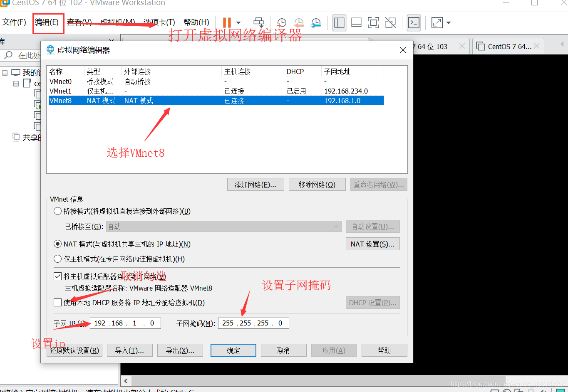Close the Virtual Network Editor dialog with X
Image resolution: width=568 pixels, height=392 pixels.
coord(403,50)
